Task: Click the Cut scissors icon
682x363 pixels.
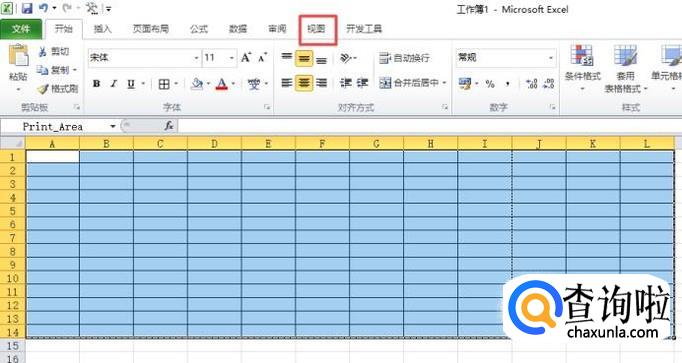Action: tap(43, 52)
